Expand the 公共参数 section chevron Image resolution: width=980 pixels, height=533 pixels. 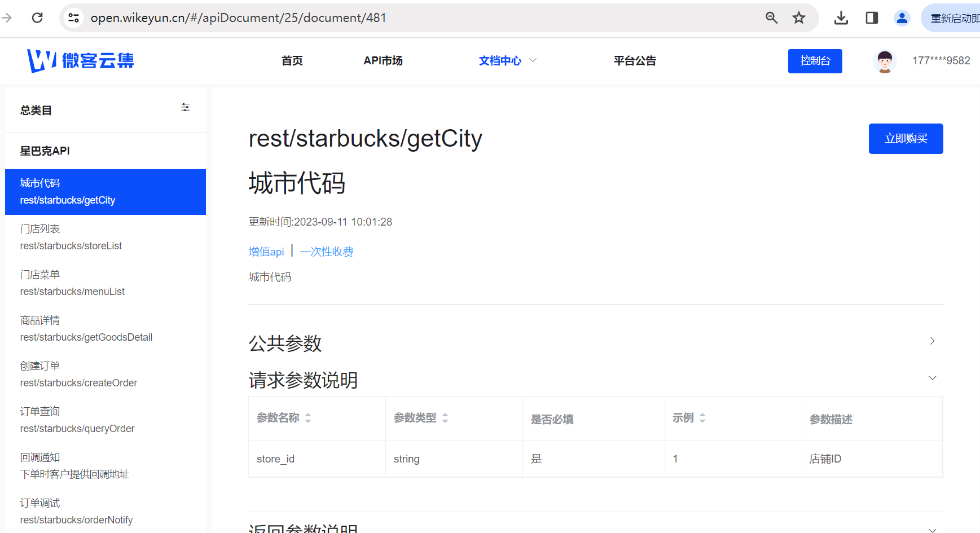(x=932, y=341)
